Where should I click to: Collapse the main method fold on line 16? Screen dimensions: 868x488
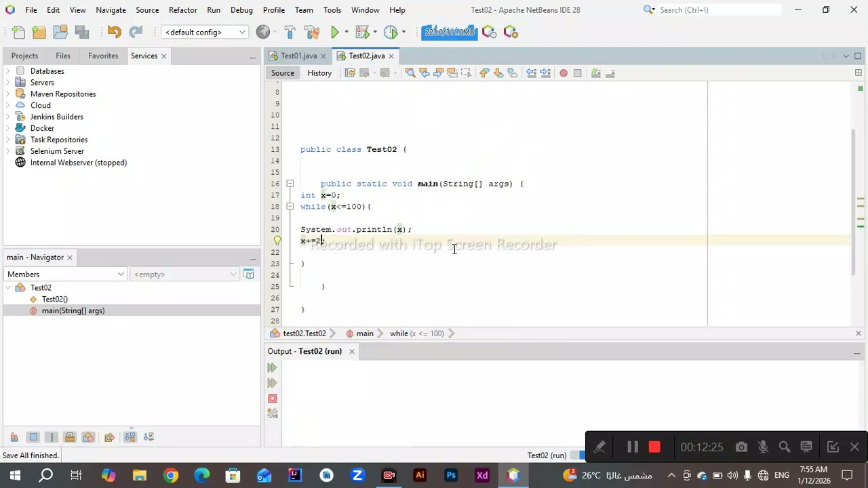tap(290, 184)
